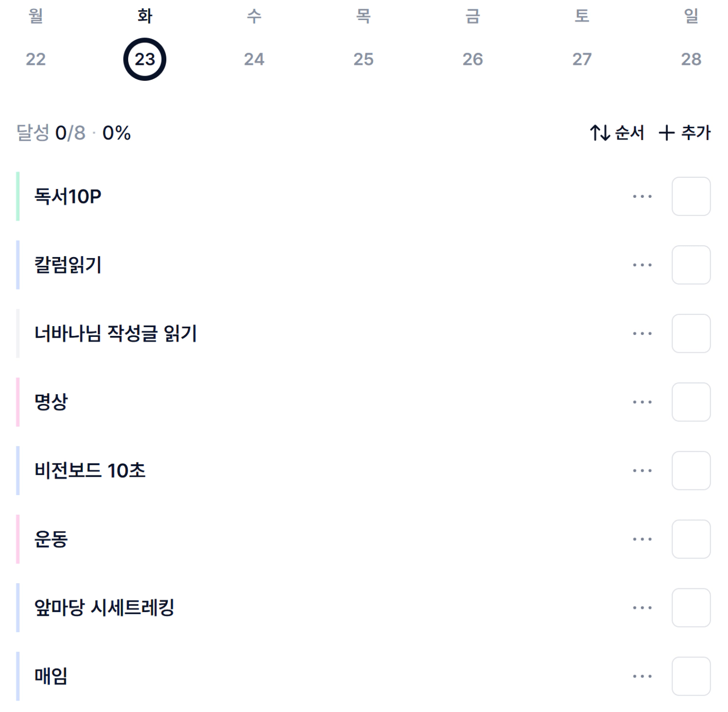728x712 pixels.
Task: Click the ellipsis icon beside 운동
Action: [642, 539]
